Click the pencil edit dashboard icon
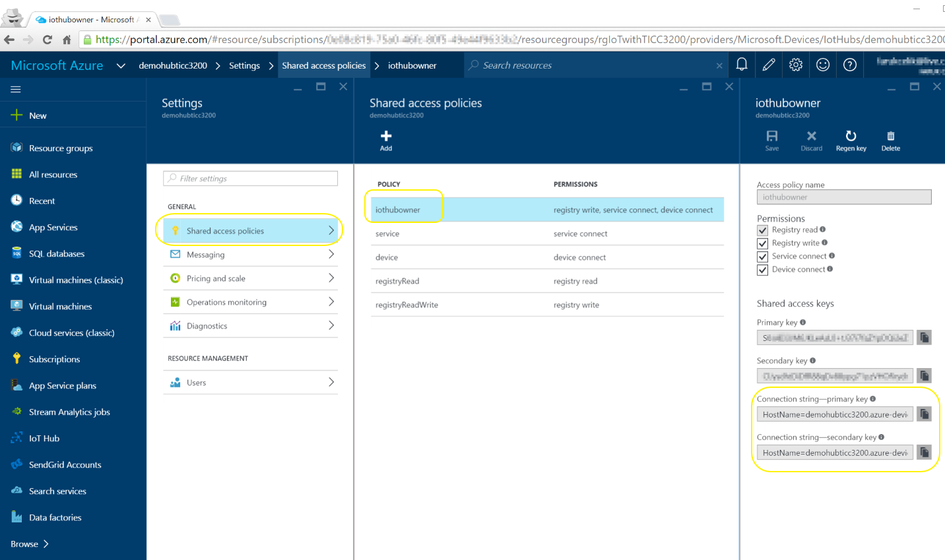 tap(769, 65)
